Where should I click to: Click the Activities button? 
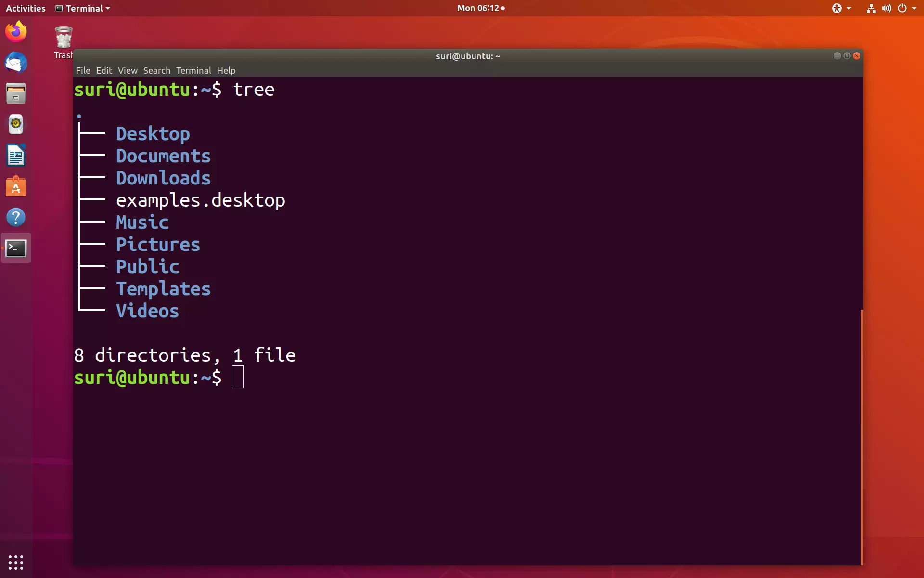[x=26, y=8]
